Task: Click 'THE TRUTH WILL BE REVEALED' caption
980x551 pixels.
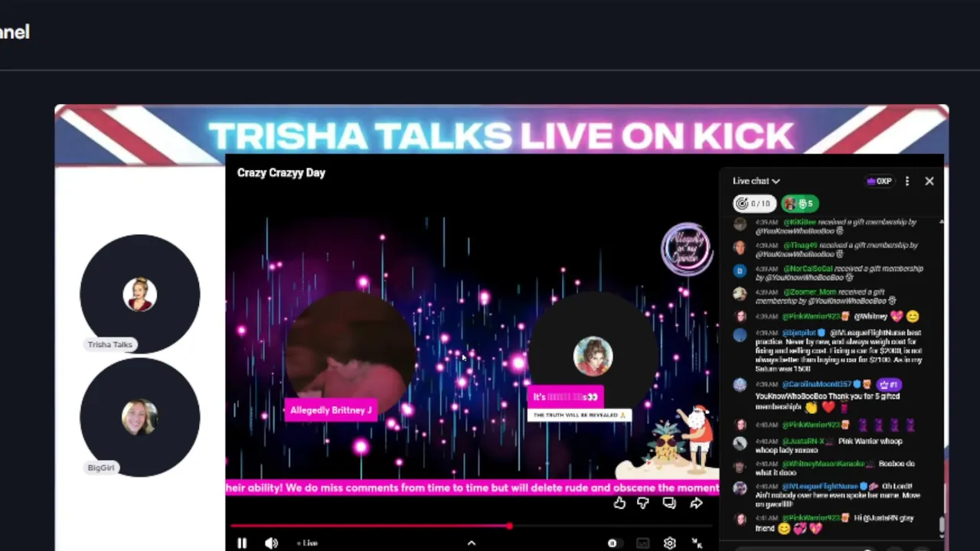Action: click(580, 416)
